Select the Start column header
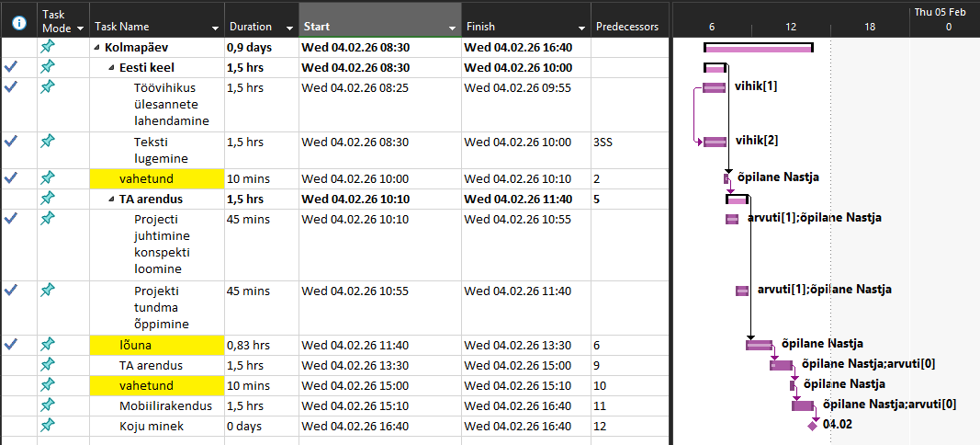 click(x=372, y=28)
